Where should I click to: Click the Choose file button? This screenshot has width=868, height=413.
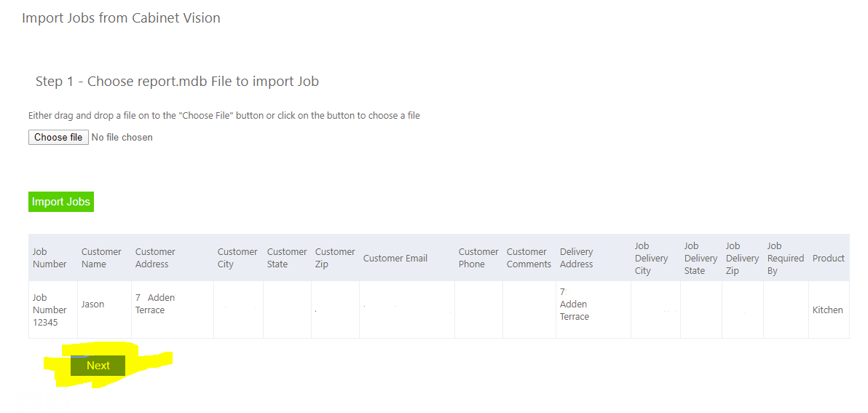[x=58, y=138]
